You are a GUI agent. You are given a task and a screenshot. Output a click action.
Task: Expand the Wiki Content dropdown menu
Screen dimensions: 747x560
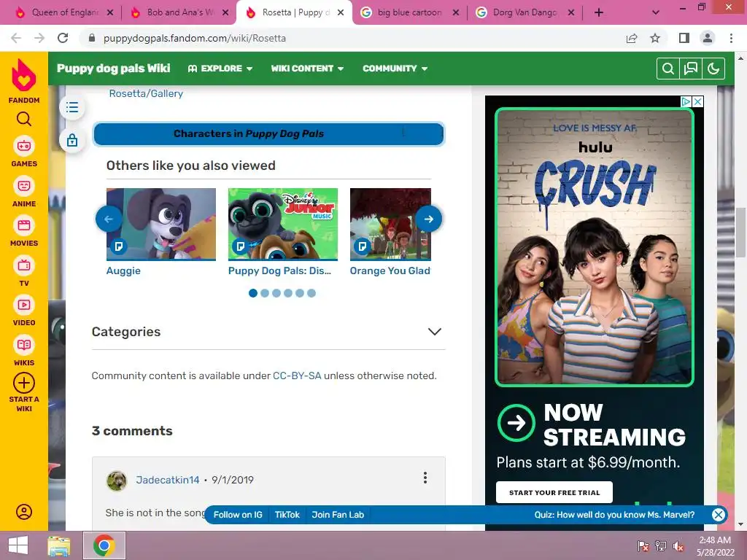pos(307,69)
